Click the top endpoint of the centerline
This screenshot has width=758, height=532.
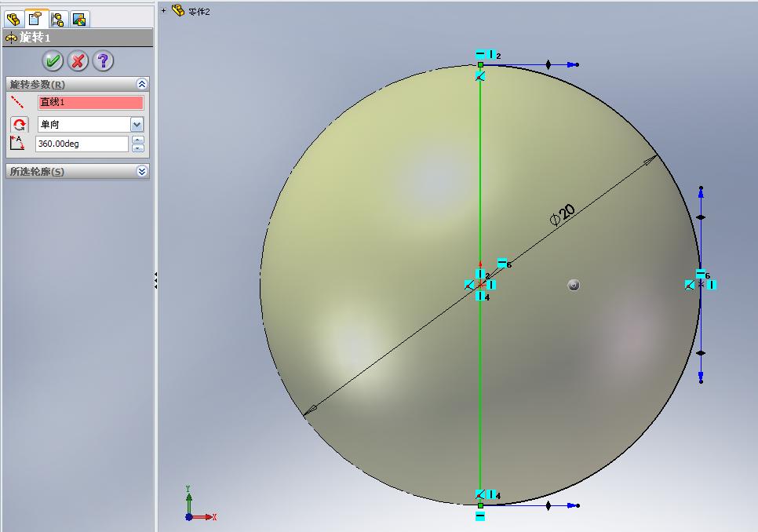coord(480,64)
